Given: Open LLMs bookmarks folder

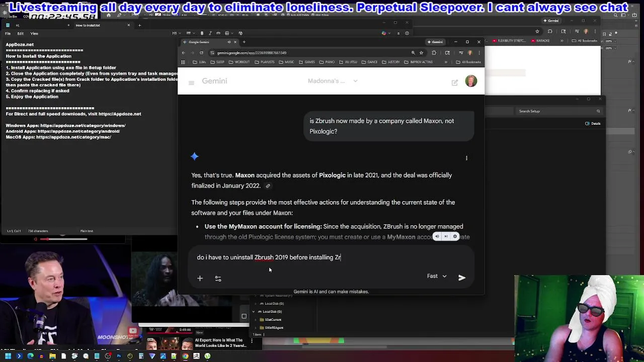Looking at the screenshot, I should (200, 62).
